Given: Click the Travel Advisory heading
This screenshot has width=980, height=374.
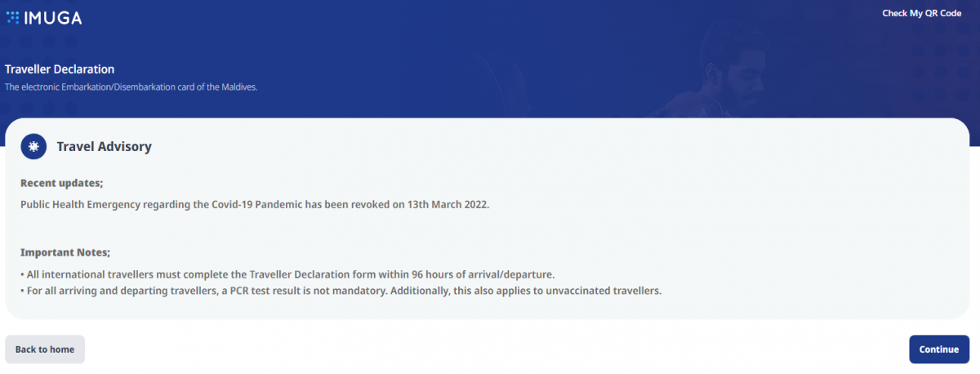Looking at the screenshot, I should pyautogui.click(x=104, y=147).
